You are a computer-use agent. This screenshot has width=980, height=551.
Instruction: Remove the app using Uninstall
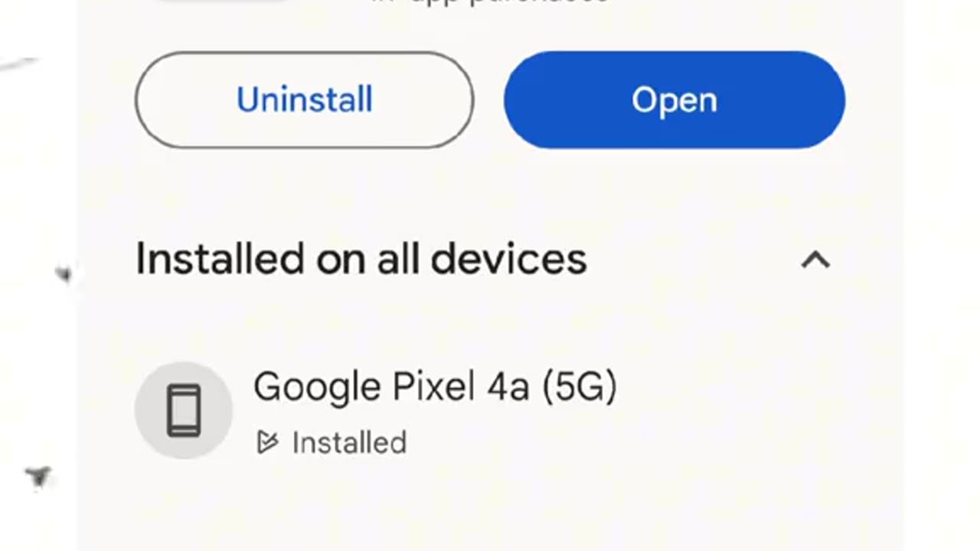(x=305, y=99)
